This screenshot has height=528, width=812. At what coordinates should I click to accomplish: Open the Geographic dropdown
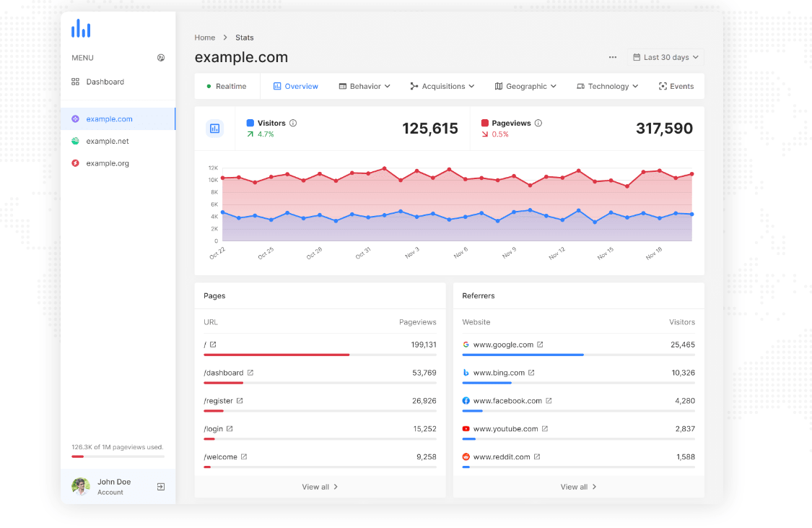pyautogui.click(x=525, y=87)
